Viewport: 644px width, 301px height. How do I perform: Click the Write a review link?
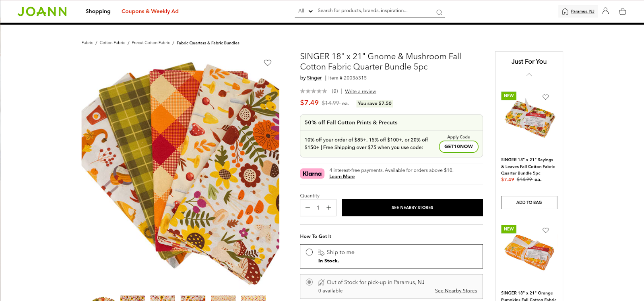tap(360, 91)
